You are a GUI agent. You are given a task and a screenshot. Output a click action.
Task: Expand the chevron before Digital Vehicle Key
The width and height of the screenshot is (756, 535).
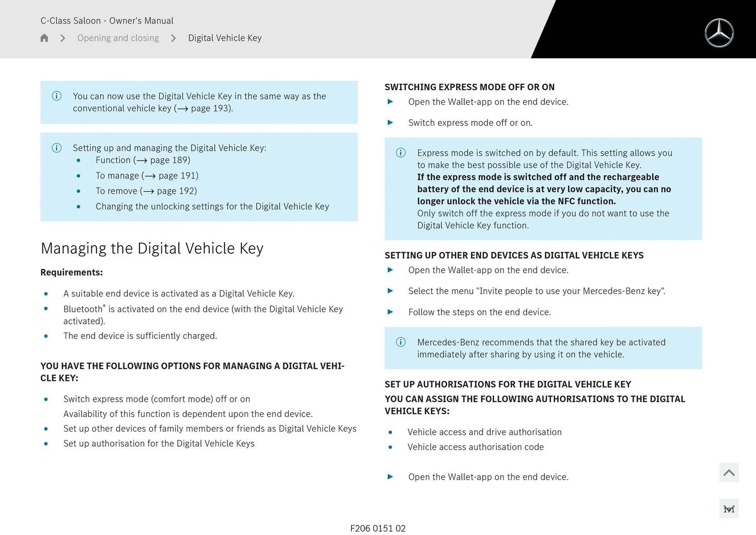(172, 38)
